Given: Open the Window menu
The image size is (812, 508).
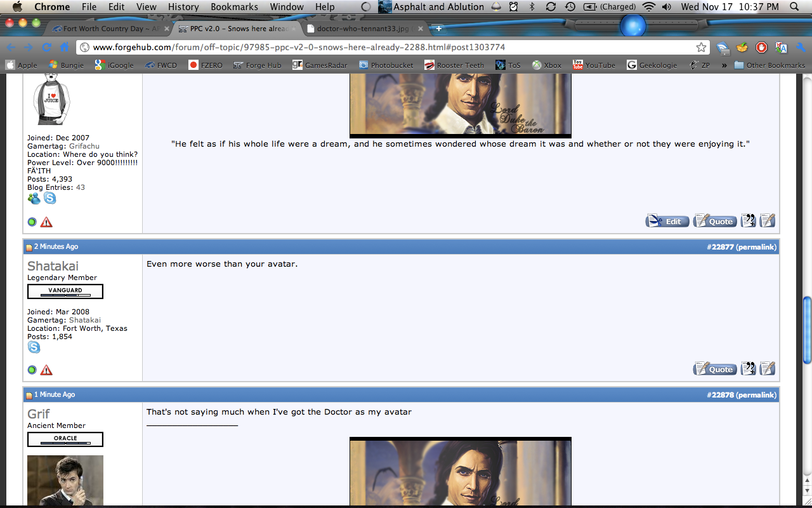Looking at the screenshot, I should [287, 7].
